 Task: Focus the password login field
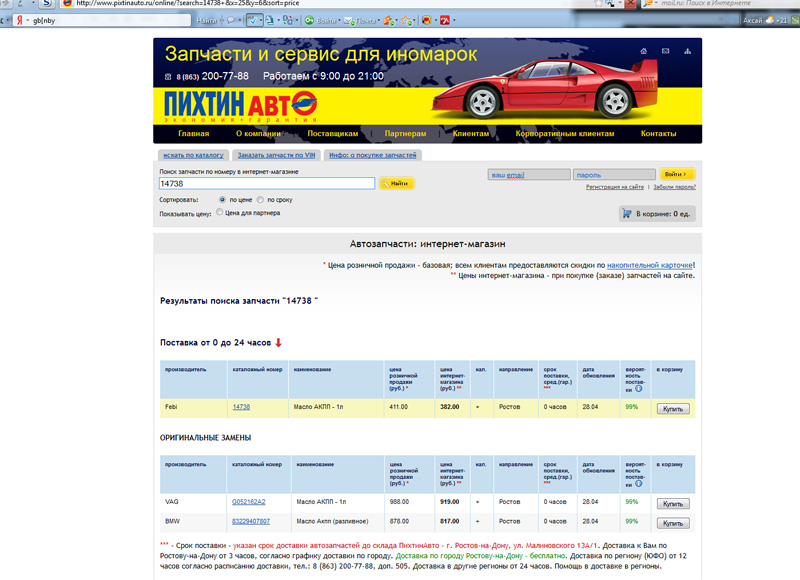click(x=614, y=174)
